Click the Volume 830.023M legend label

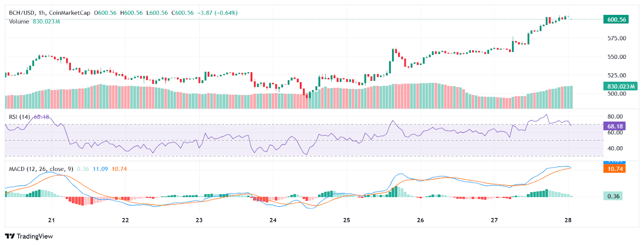34,21
